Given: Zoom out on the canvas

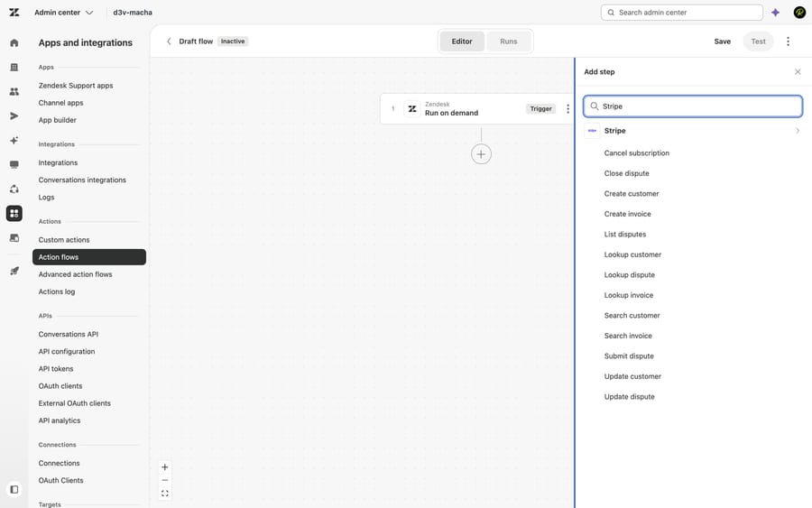Looking at the screenshot, I should point(165,480).
